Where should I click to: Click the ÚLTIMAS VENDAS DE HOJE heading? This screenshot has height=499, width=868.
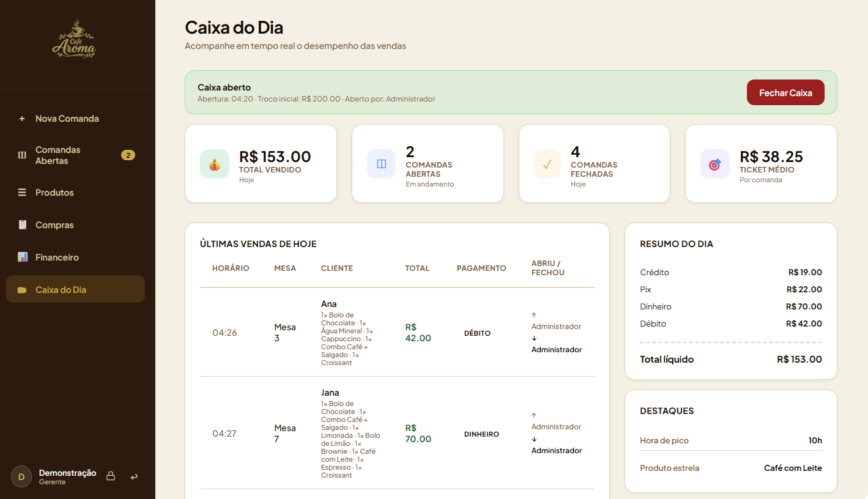coord(258,244)
